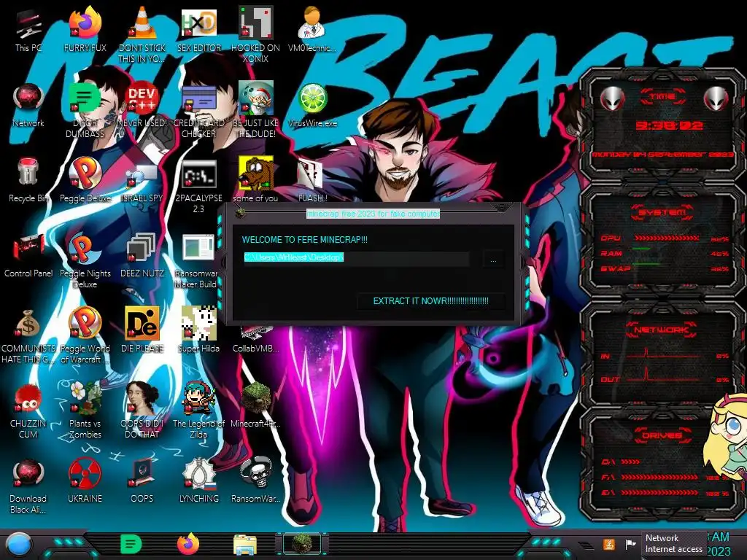Image resolution: width=747 pixels, height=560 pixels.
Task: Click the DRIVES header in the gadget
Action: [x=662, y=435]
